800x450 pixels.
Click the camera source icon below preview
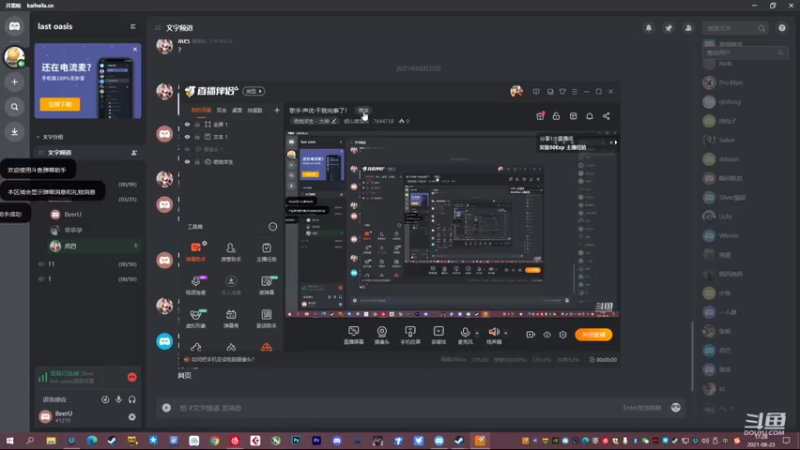pos(382,335)
